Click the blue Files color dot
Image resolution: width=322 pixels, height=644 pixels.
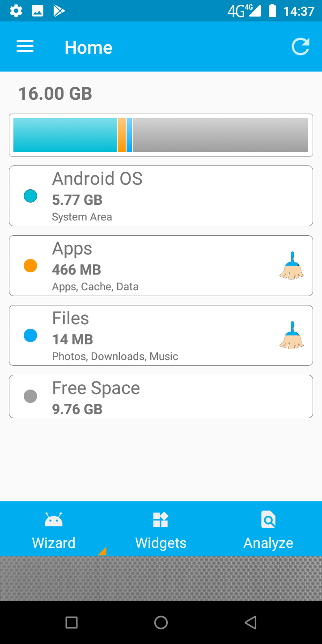click(x=30, y=335)
